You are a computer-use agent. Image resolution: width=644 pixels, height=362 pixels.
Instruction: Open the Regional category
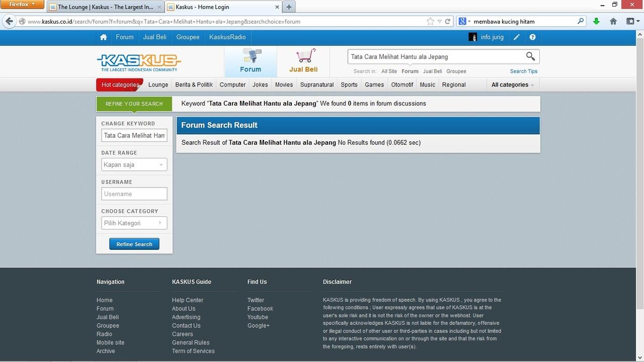pyautogui.click(x=454, y=85)
